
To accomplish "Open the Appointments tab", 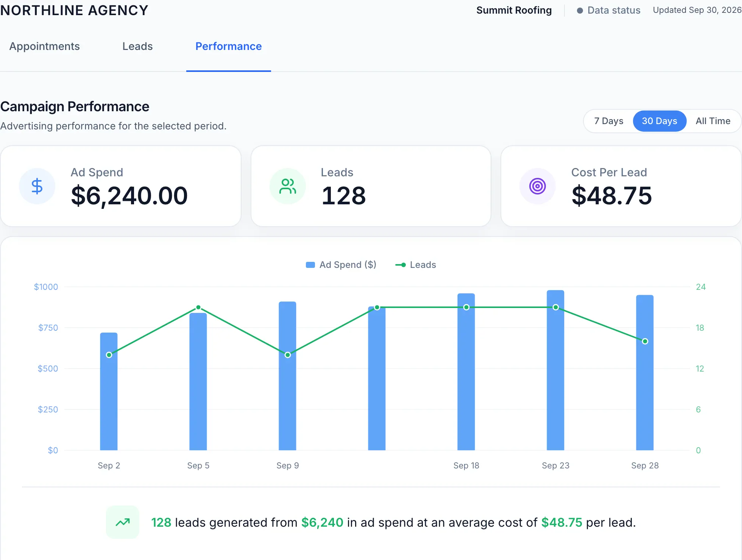I will (45, 46).
